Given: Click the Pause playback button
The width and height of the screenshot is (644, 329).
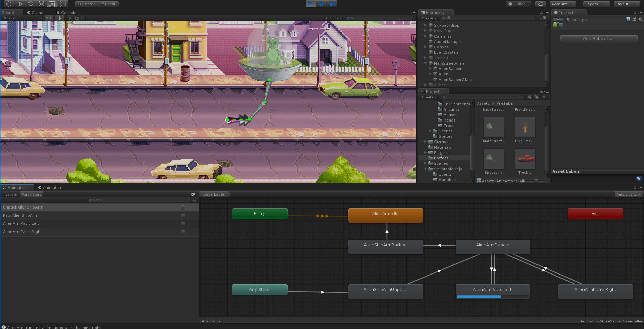Looking at the screenshot, I should tap(321, 4).
